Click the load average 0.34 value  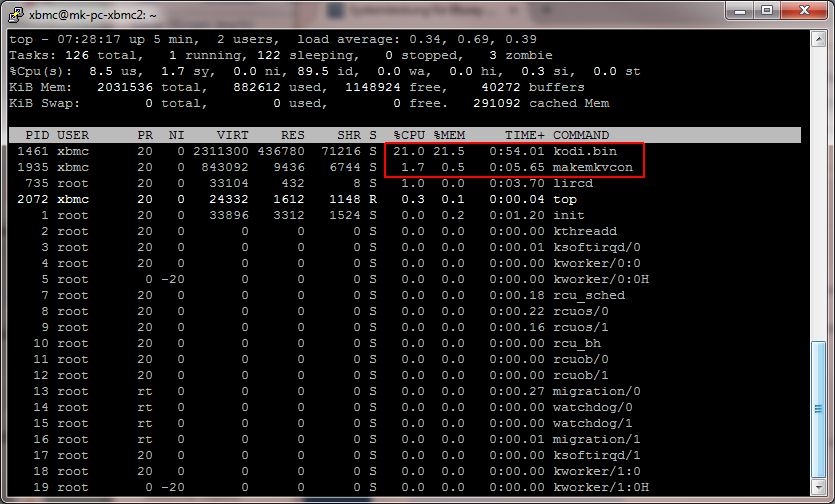pyautogui.click(x=425, y=39)
